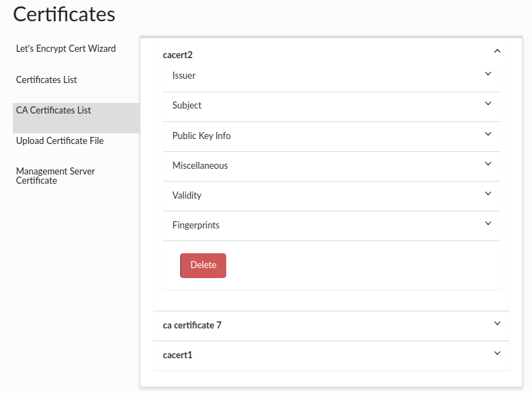
Task: Click the Fingerprints row chevron arrow
Action: point(488,223)
